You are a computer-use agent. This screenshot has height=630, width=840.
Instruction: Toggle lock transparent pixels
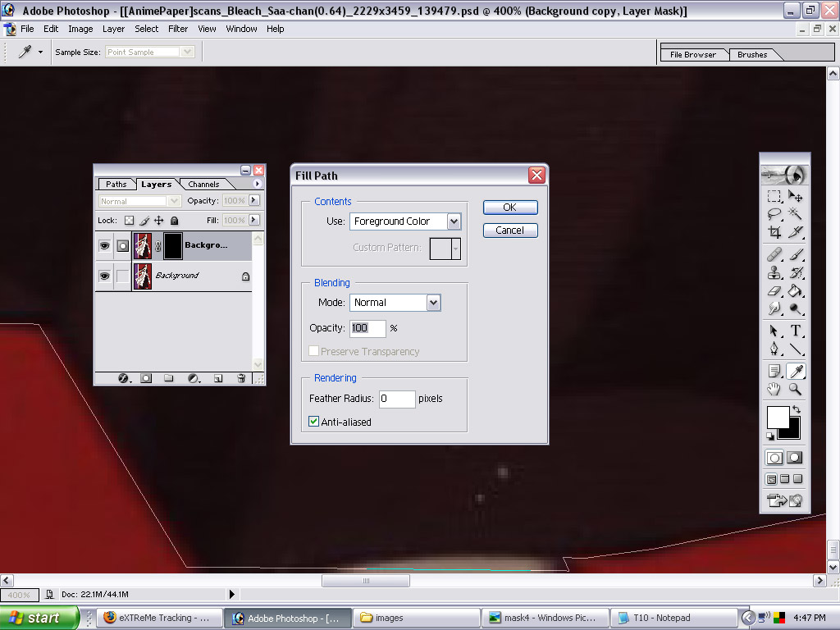tap(129, 220)
